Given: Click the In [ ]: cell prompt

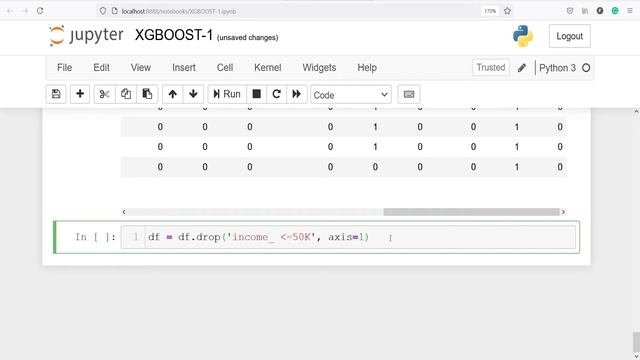Looking at the screenshot, I should click(96, 237).
